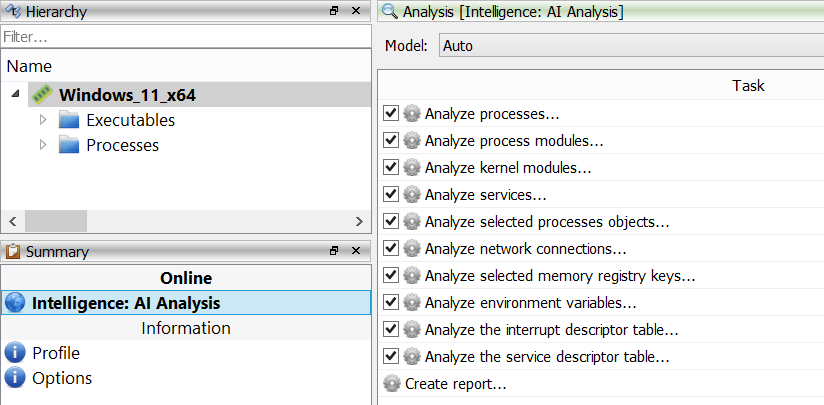Select the Analysis panel title tab
Screen dimensions: 824x405
point(504,12)
